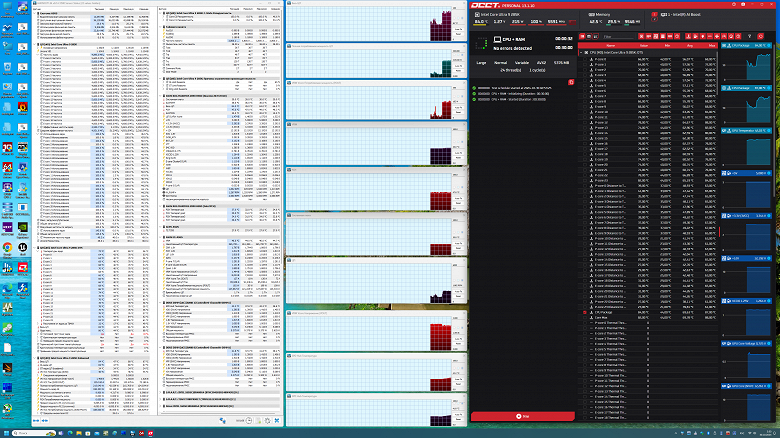Click the HWiNFO logging sheet icon in bottom toolbar
The height and width of the screenshot is (438, 780).
coord(258,421)
